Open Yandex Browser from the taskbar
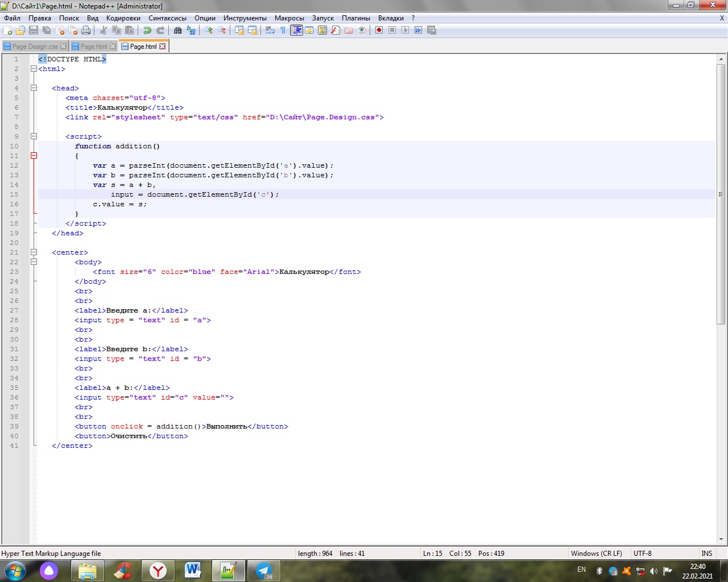The height and width of the screenshot is (582, 728). (158, 571)
